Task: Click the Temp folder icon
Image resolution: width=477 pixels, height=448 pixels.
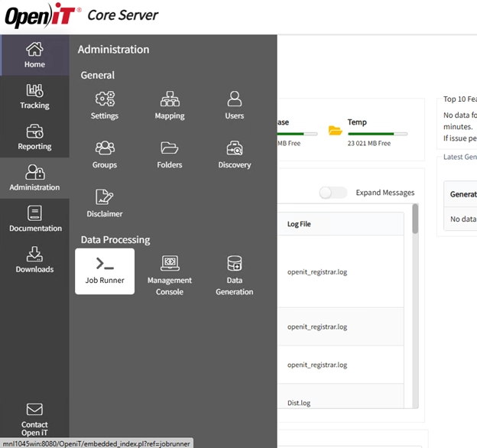Action: pos(336,131)
